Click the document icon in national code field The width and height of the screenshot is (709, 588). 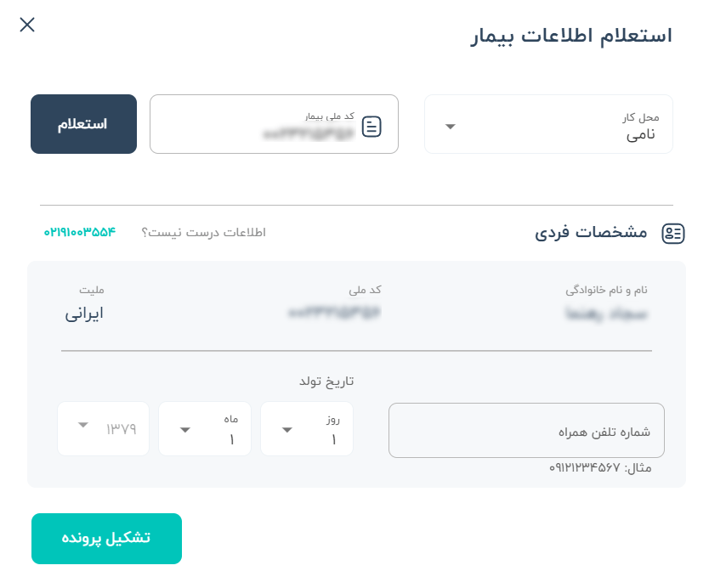coord(372,127)
